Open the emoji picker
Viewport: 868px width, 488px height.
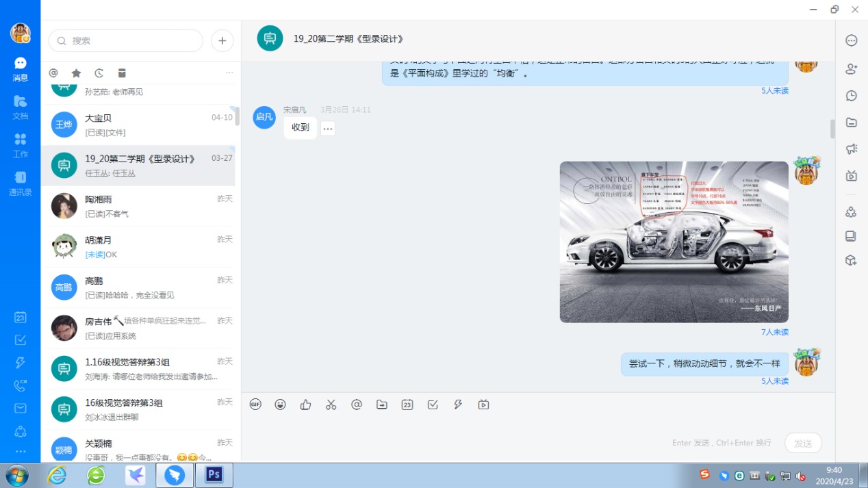point(281,404)
